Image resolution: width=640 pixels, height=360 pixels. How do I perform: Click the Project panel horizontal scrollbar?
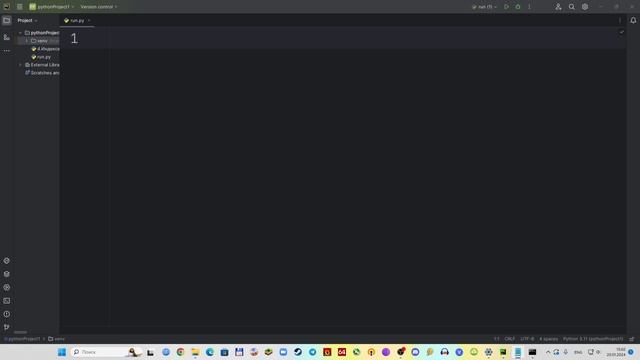point(20,332)
